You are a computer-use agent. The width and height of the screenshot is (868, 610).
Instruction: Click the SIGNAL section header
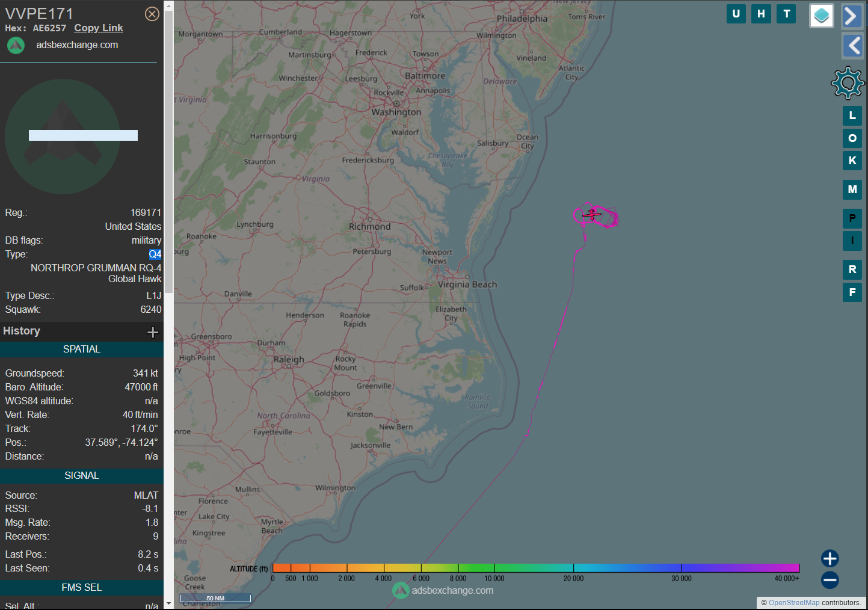pos(82,476)
